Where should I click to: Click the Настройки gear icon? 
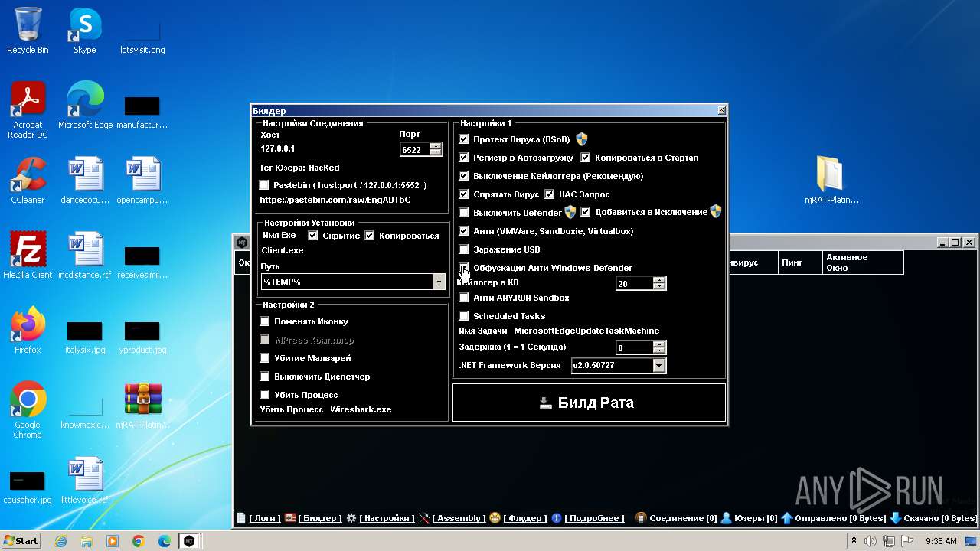pos(351,518)
